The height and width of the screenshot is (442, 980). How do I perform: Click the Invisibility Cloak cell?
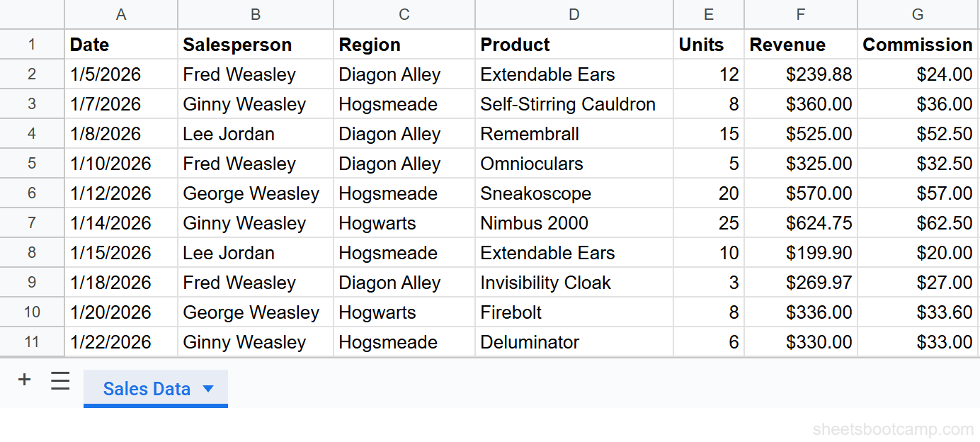click(574, 282)
